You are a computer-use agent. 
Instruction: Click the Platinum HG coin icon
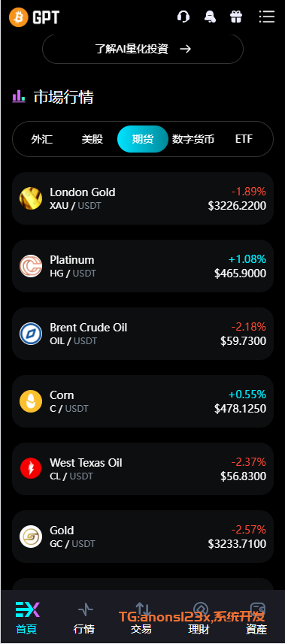click(31, 266)
